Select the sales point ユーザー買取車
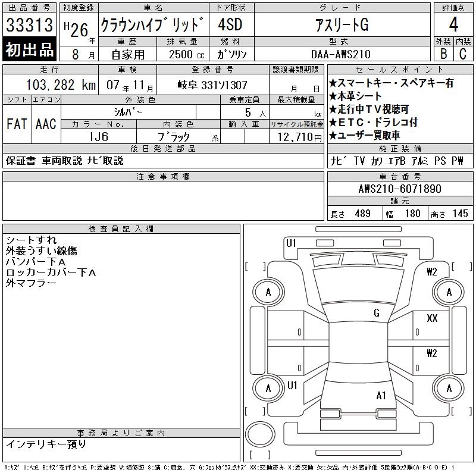The height and width of the screenshot is (476, 476). pyautogui.click(x=365, y=135)
